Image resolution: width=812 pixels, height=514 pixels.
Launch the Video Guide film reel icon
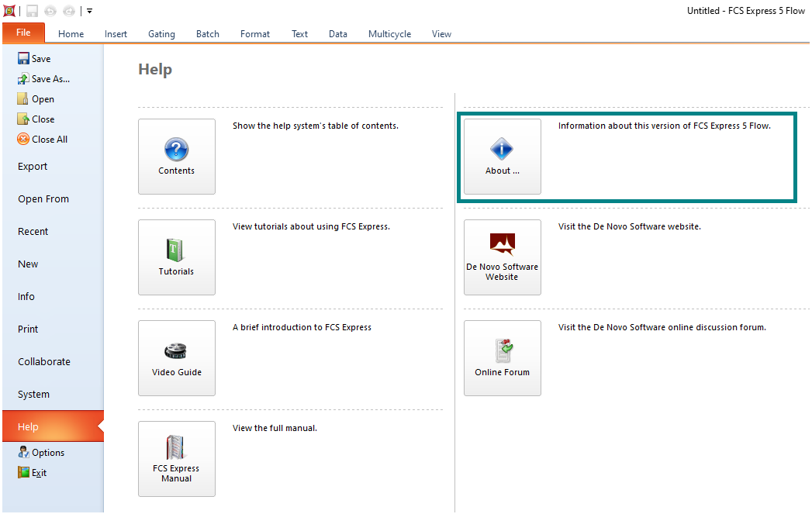(x=177, y=357)
